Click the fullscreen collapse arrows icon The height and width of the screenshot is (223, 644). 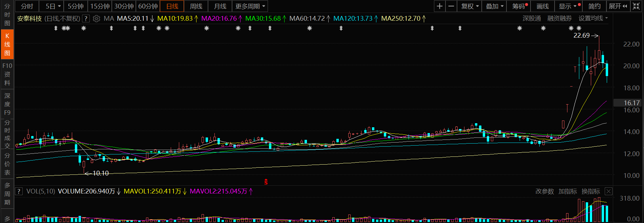(x=636, y=6)
